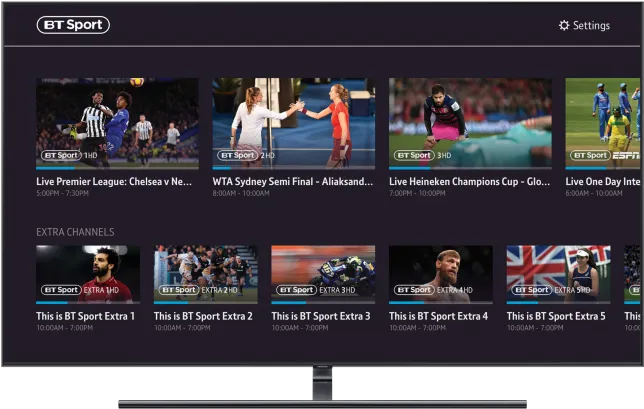644x409 pixels.
Task: Open the One Day International cricket thumbnail
Action: (x=603, y=123)
